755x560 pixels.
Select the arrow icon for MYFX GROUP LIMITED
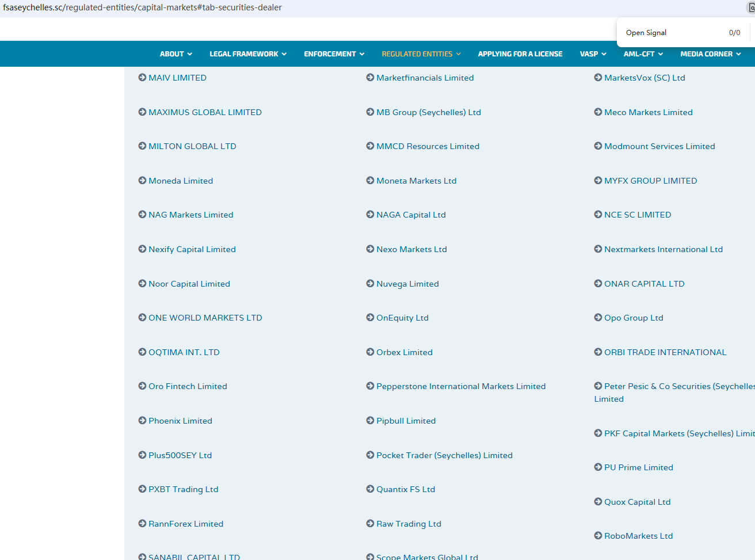[x=598, y=181]
